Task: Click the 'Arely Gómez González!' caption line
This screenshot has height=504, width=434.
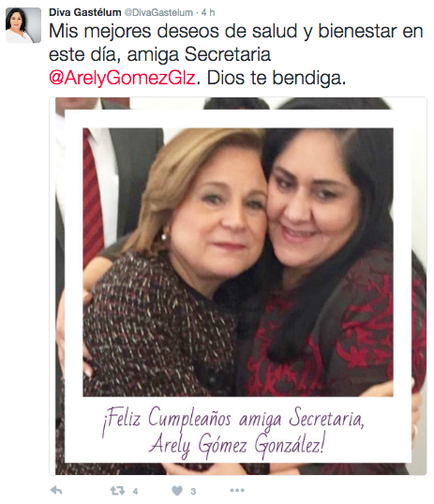Action: tap(237, 445)
